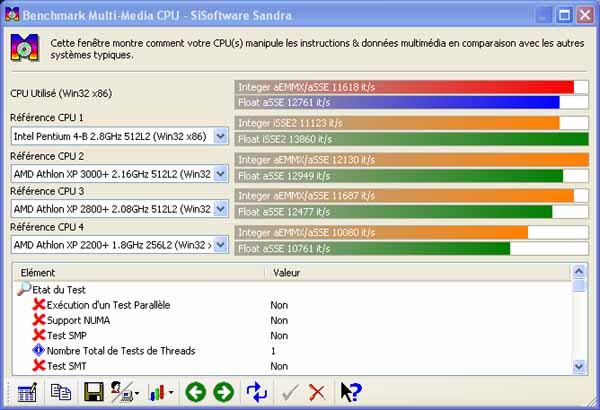
Task: Go back with the green left arrow
Action: pyautogui.click(x=196, y=392)
